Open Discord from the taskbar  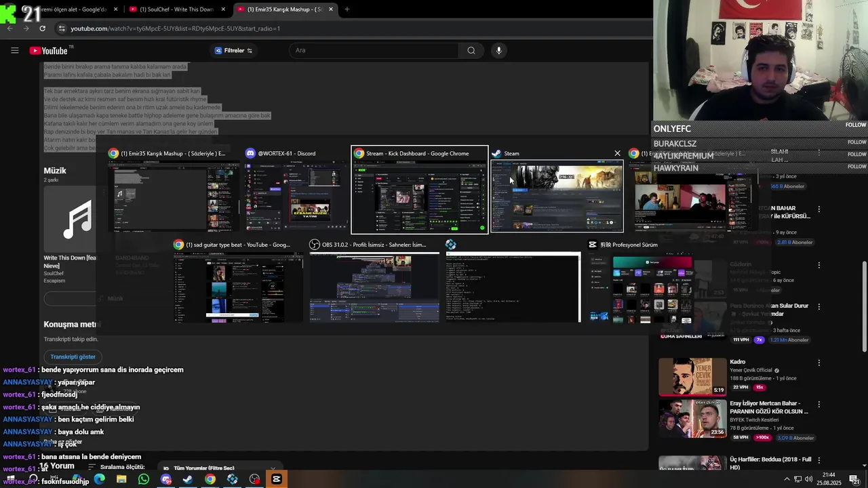click(166, 479)
